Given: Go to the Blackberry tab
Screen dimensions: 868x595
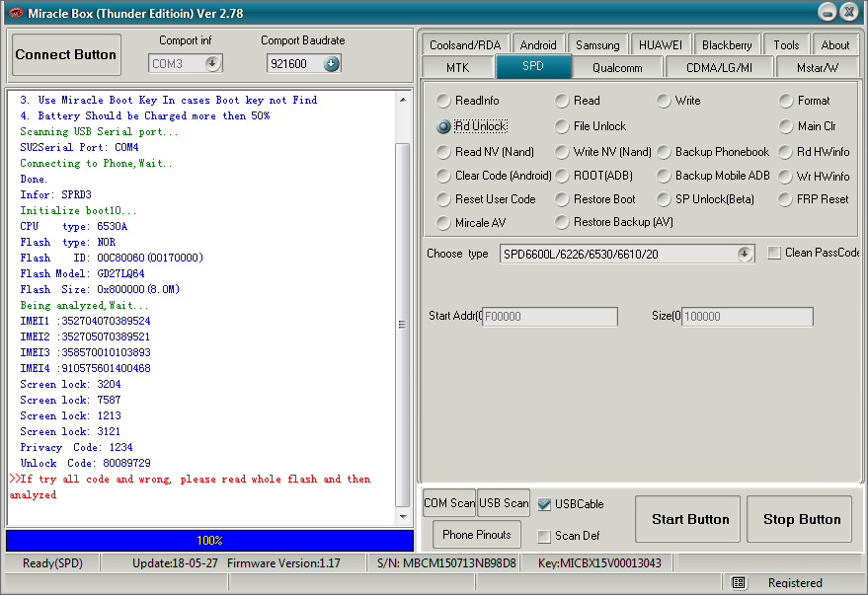Looking at the screenshot, I should tap(727, 44).
